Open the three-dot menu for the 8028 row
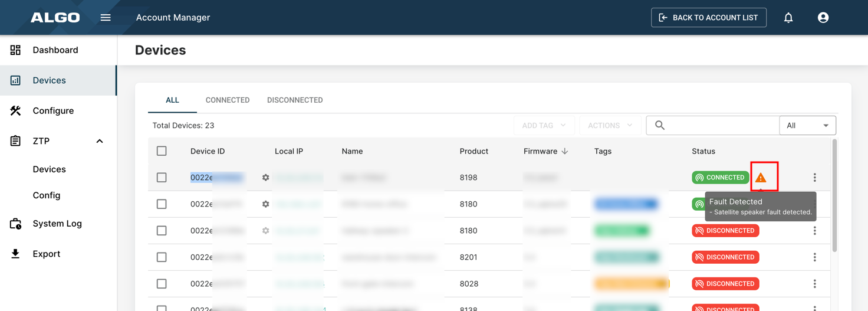The height and width of the screenshot is (311, 868). pos(815,284)
